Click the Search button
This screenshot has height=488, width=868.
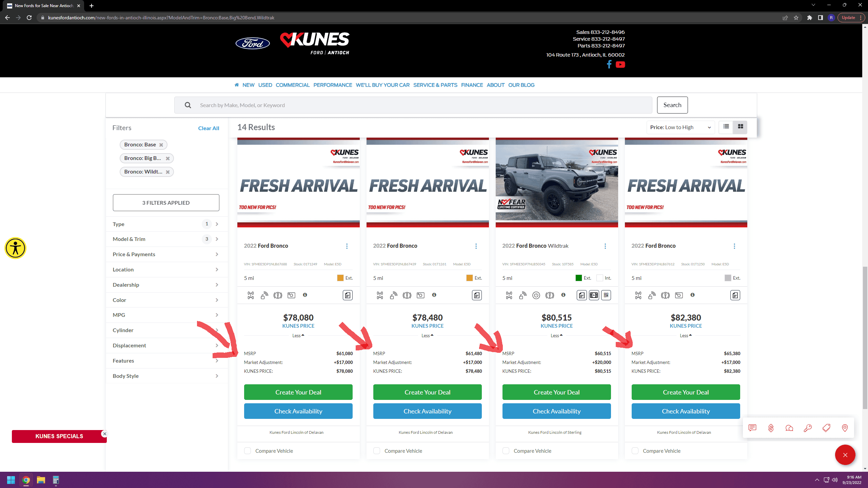tap(672, 105)
